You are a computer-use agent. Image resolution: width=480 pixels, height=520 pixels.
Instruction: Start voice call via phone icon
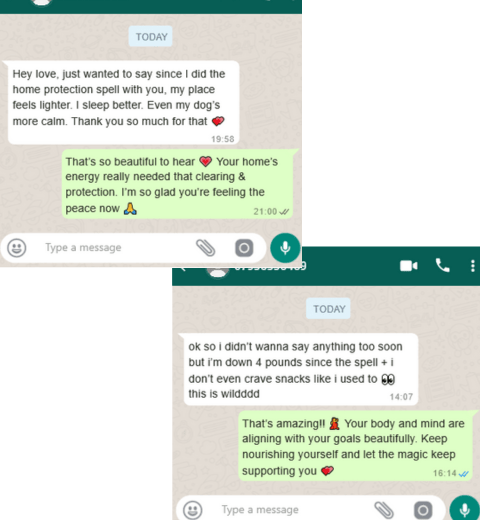(443, 266)
